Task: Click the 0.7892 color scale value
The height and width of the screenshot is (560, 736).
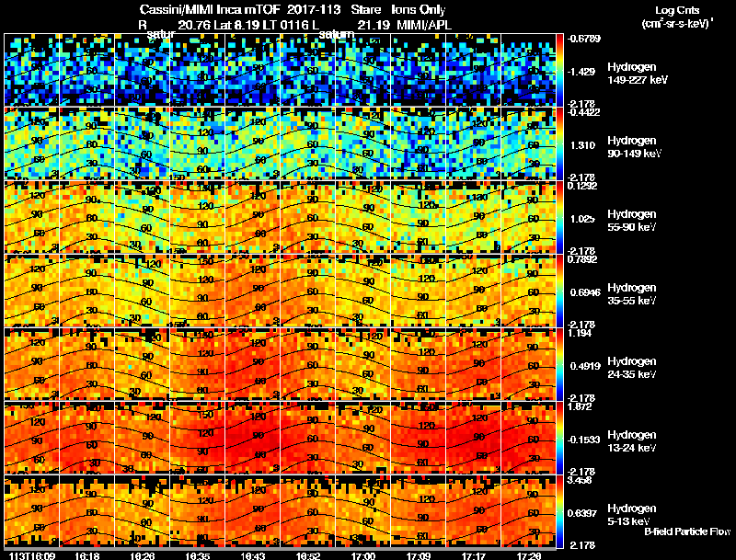Action: click(x=582, y=259)
